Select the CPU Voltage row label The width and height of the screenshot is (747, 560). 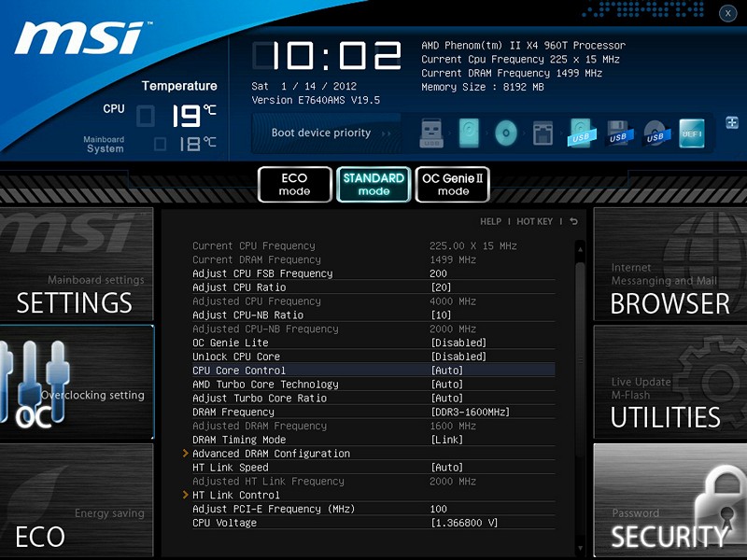click(224, 523)
